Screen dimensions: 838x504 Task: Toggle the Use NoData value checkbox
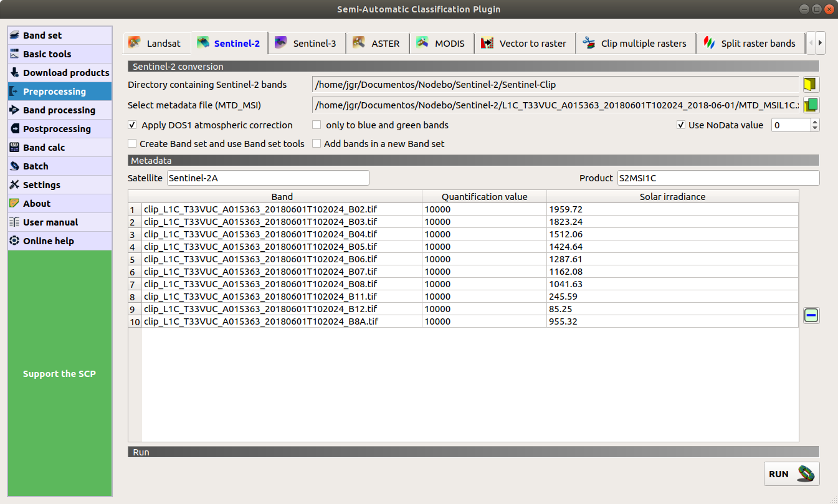(x=681, y=125)
